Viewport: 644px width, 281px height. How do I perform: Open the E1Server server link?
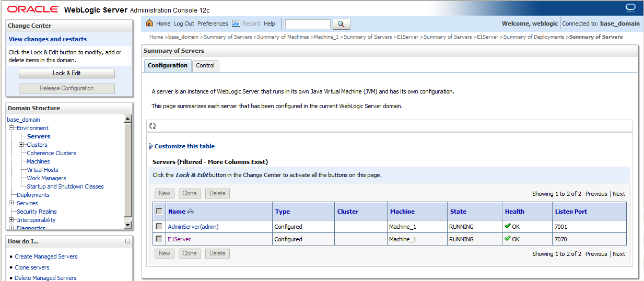click(179, 239)
